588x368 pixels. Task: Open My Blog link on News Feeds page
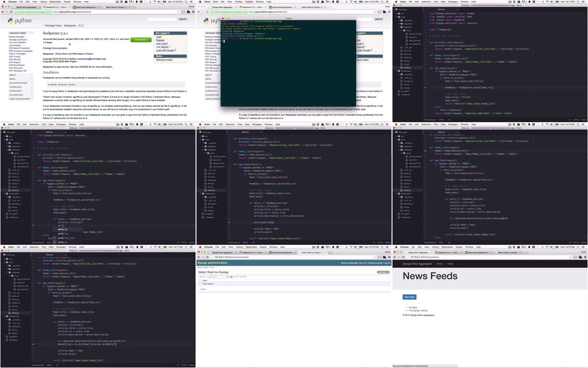pyautogui.click(x=413, y=307)
